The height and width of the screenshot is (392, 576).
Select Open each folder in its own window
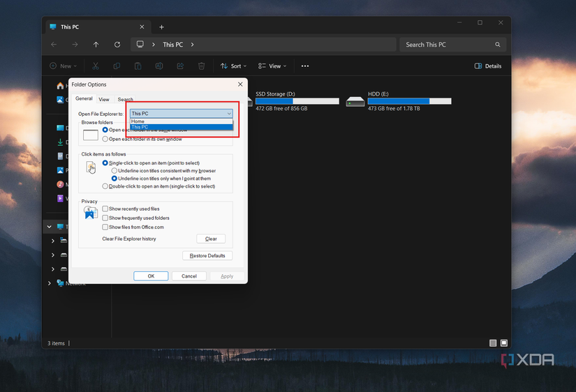[105, 139]
